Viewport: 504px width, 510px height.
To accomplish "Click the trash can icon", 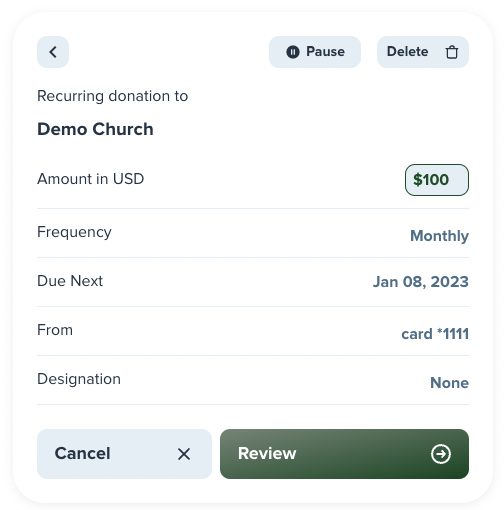I will [x=452, y=52].
